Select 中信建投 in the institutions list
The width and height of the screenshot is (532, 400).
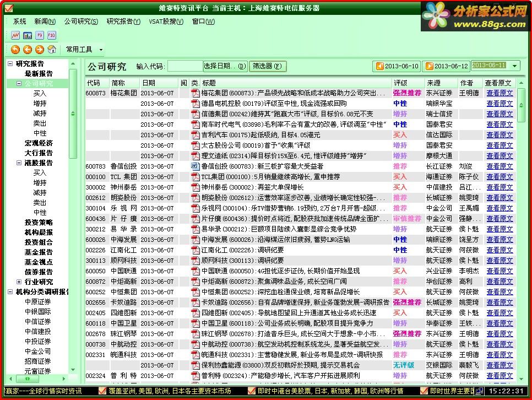[37, 332]
